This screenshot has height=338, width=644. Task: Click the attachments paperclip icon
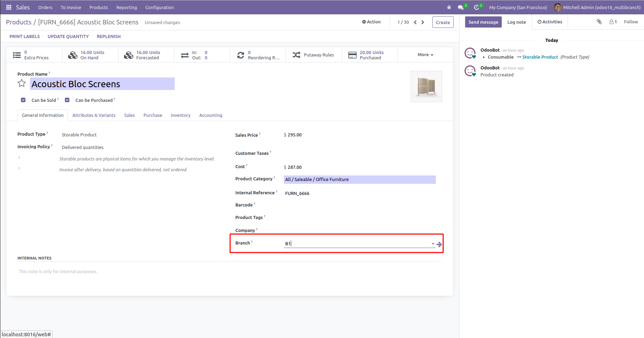tap(599, 22)
